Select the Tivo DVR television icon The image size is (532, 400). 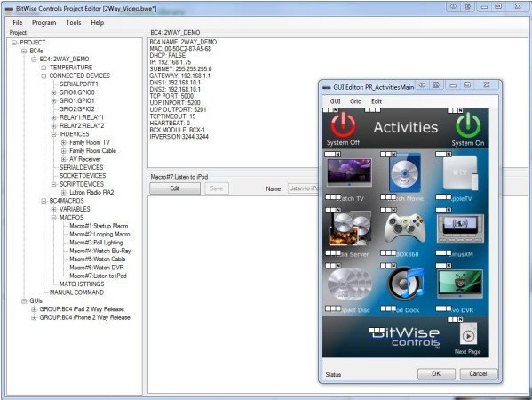point(460,284)
